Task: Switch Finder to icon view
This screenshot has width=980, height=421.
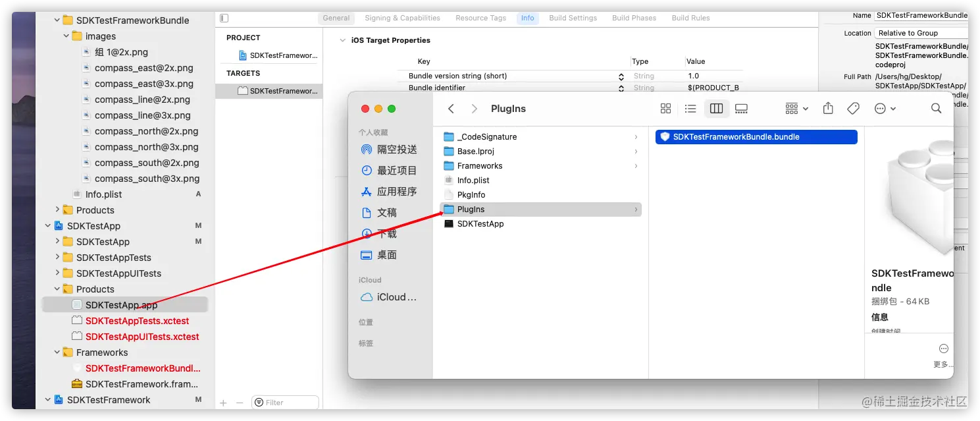Action: (665, 109)
